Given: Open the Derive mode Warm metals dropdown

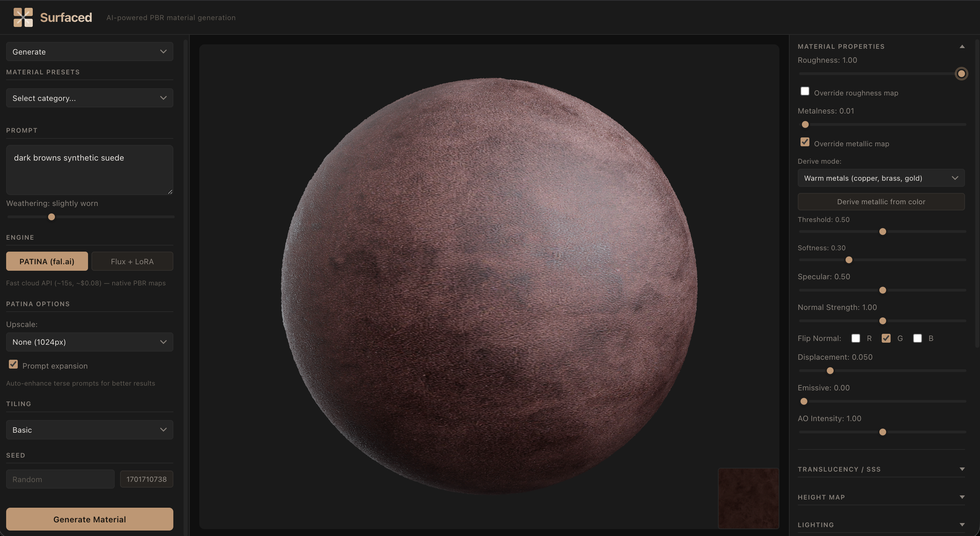Looking at the screenshot, I should click(x=881, y=178).
